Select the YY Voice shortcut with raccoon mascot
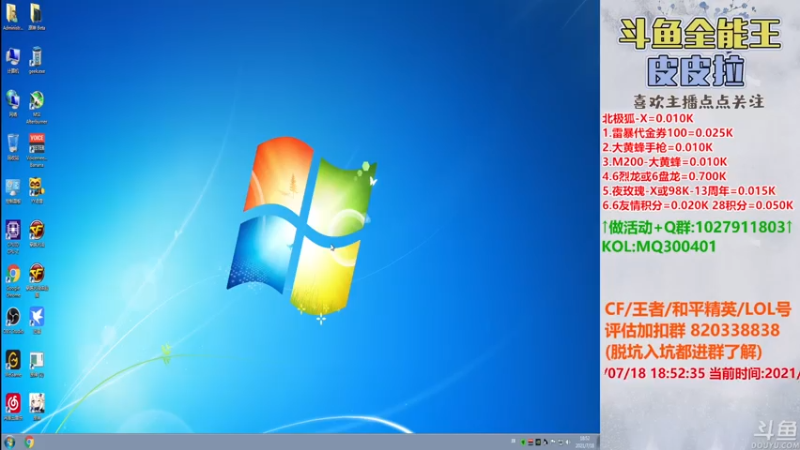This screenshot has width=800, height=450. pos(36,191)
